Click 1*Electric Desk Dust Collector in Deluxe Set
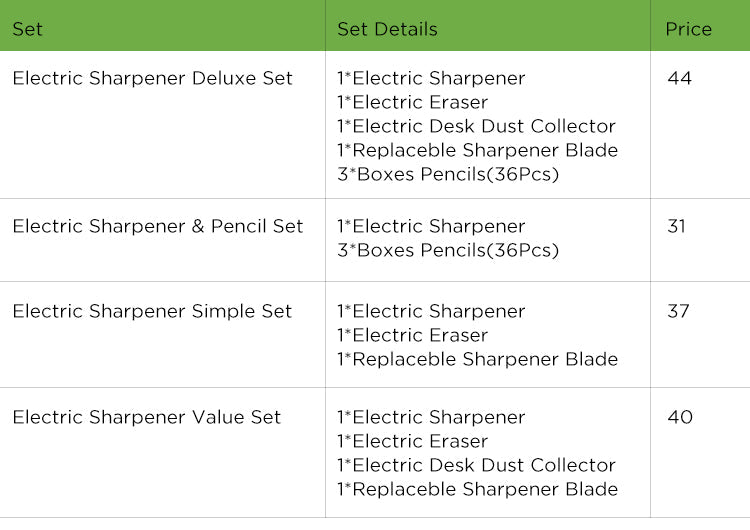 [476, 126]
